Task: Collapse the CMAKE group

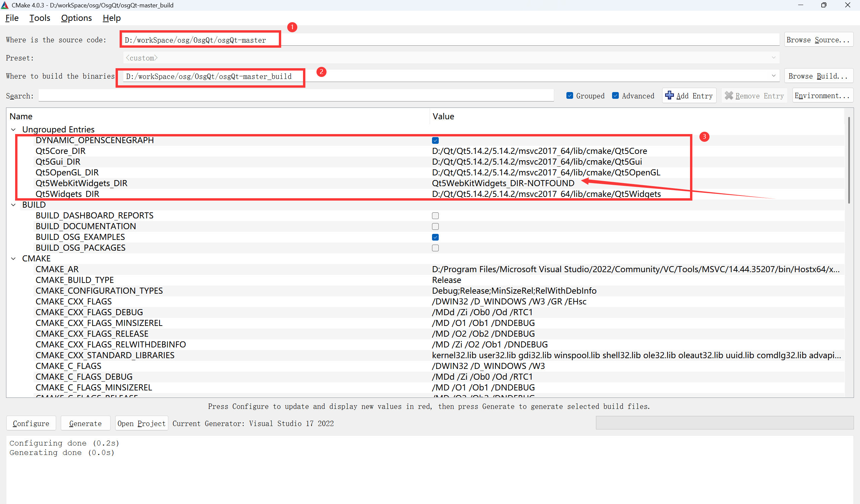Action: point(13,258)
